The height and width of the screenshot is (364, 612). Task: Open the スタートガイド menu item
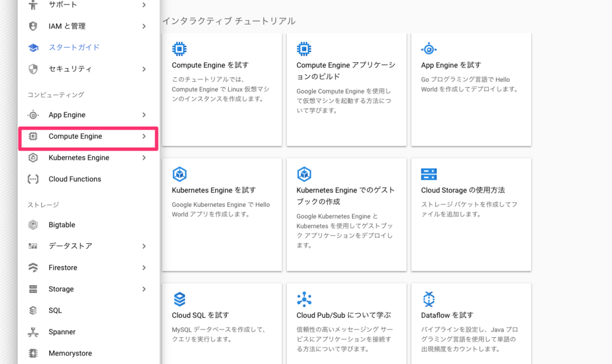pyautogui.click(x=88, y=48)
